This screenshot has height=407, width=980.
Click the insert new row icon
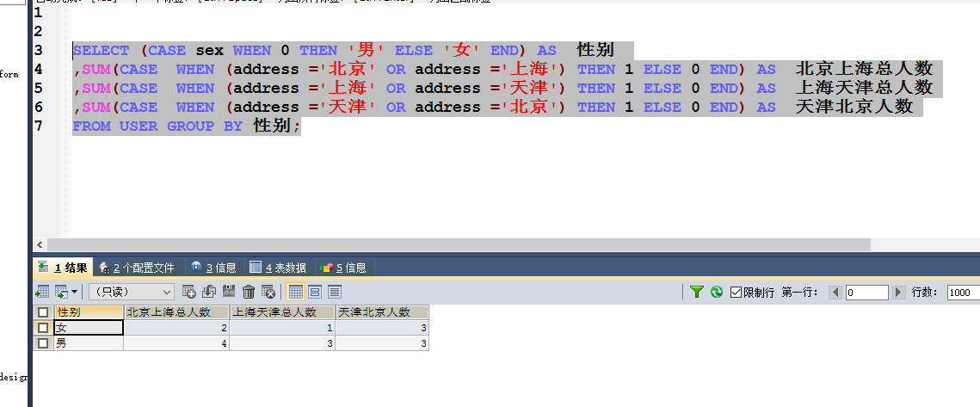coord(188,292)
